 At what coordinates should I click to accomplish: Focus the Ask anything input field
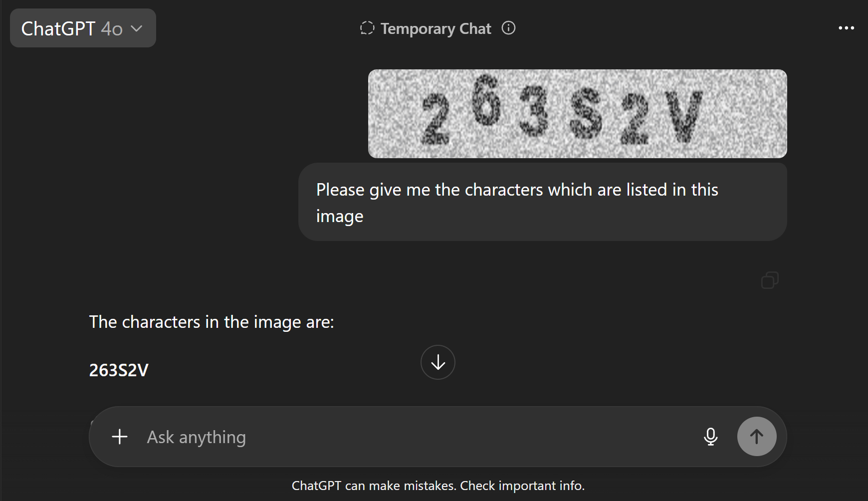pyautogui.click(x=419, y=437)
